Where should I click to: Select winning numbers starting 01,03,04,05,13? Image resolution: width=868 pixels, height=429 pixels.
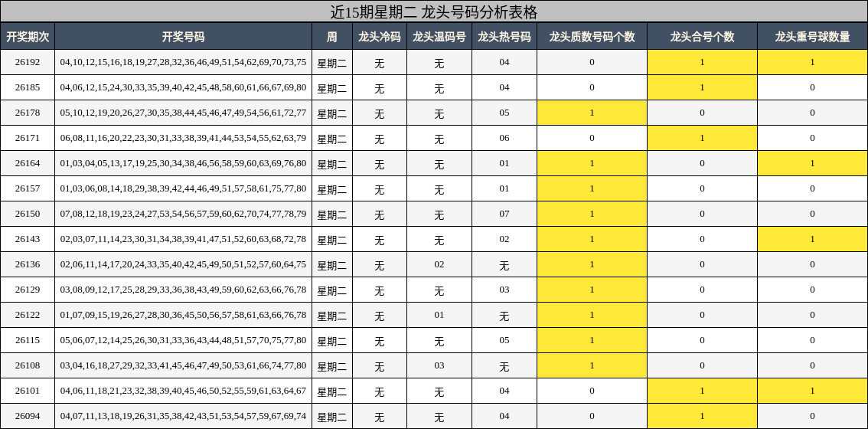[183, 163]
